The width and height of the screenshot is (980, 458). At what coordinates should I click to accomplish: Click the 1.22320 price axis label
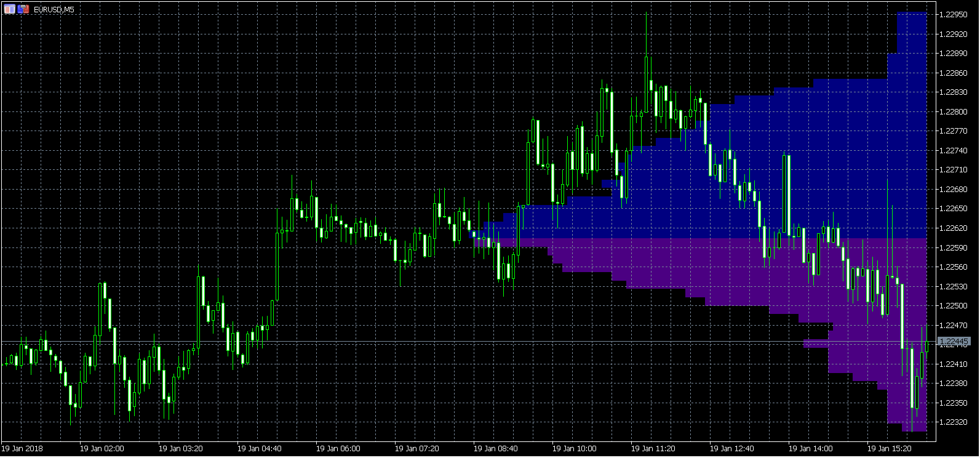(954, 422)
